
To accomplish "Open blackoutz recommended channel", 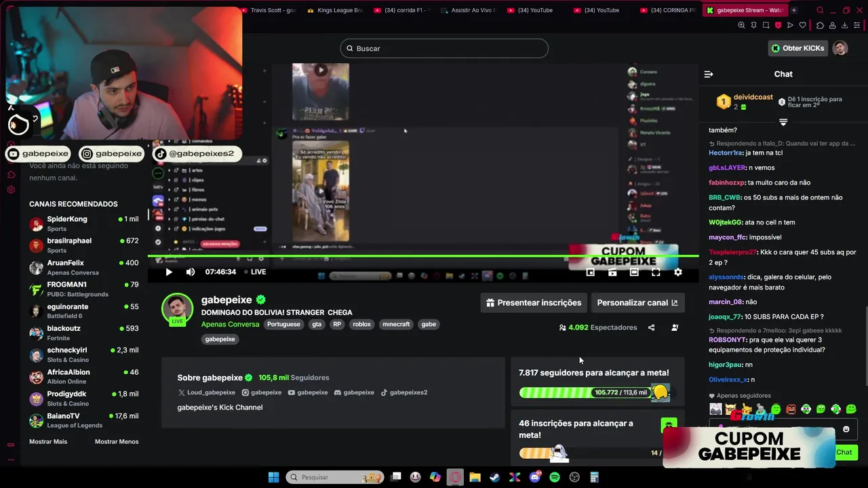I will click(x=84, y=333).
